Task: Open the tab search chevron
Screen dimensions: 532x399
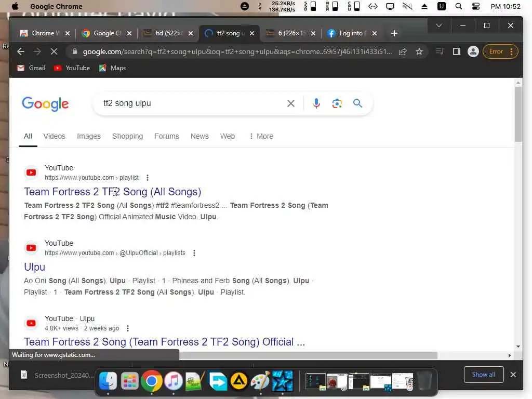Action: click(x=438, y=25)
